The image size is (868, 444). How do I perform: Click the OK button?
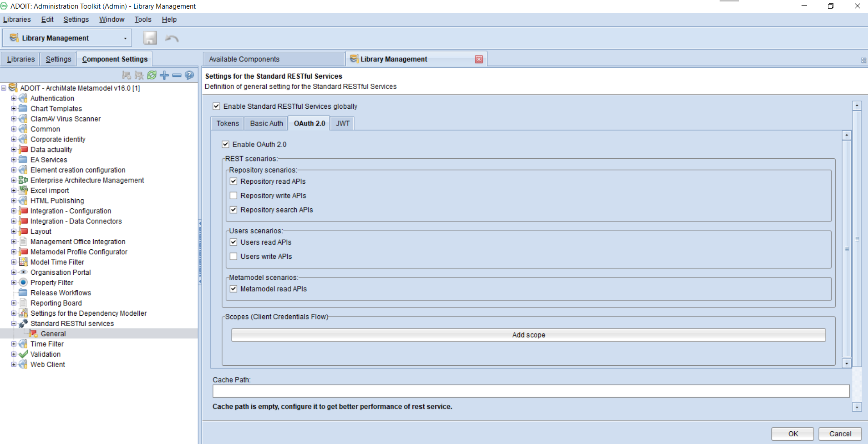pos(793,434)
